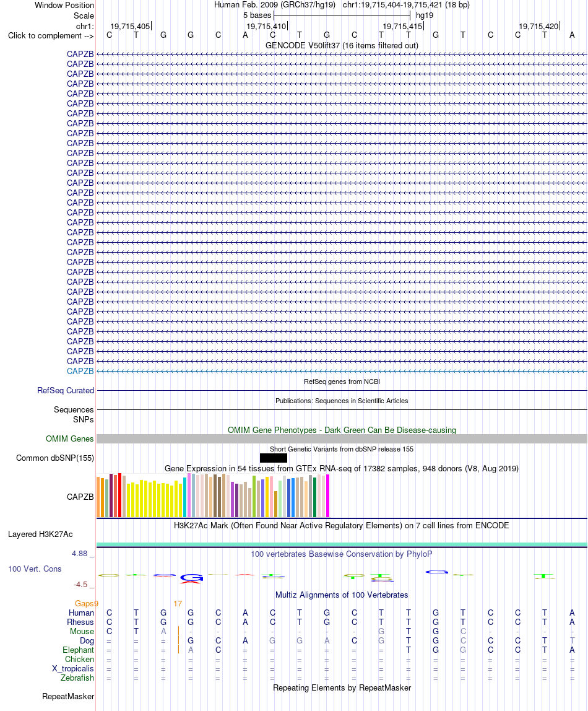The image size is (588, 711).
Task: Click the 'Window Position' label
Action: (64, 5)
